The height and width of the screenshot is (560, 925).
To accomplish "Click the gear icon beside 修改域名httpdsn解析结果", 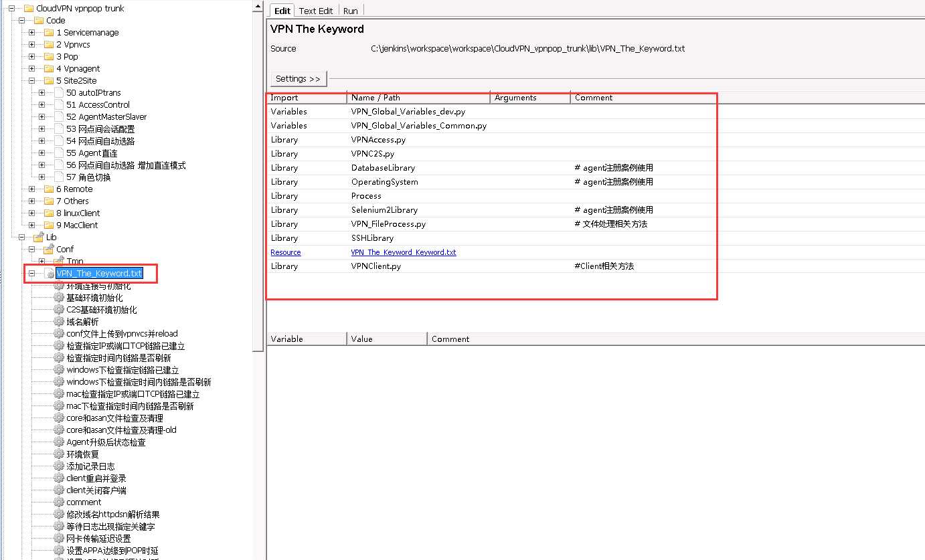I will [59, 515].
